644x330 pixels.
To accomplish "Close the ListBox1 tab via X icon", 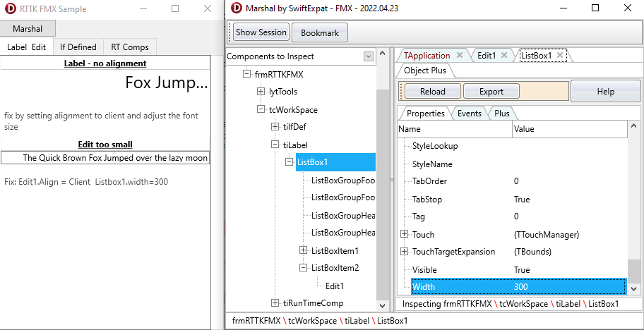I will tap(560, 56).
